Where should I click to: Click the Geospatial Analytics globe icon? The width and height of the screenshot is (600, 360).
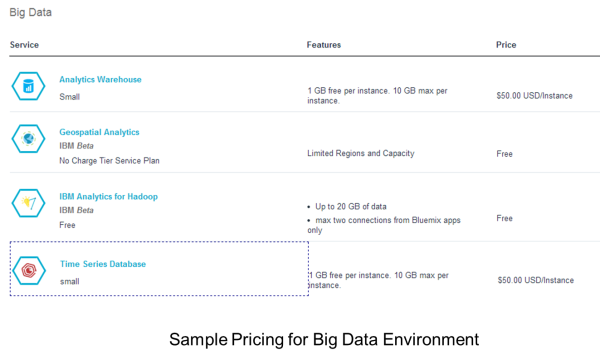coord(28,138)
